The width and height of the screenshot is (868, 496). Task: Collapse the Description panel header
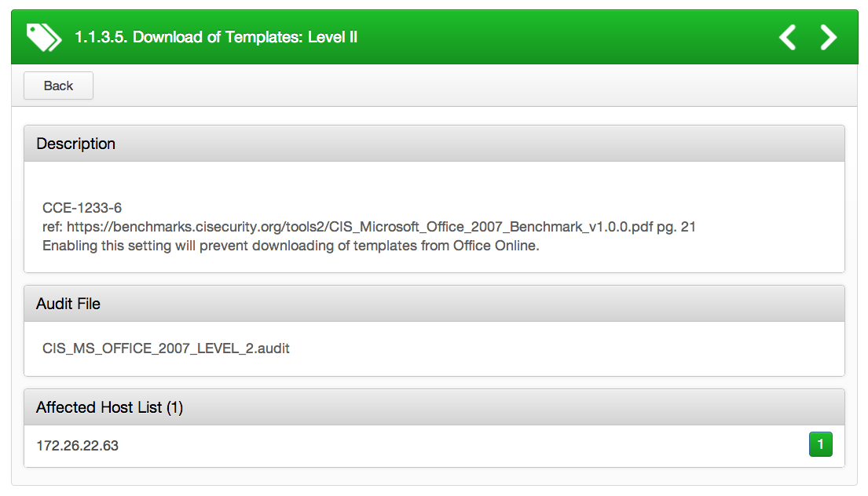[x=434, y=144]
